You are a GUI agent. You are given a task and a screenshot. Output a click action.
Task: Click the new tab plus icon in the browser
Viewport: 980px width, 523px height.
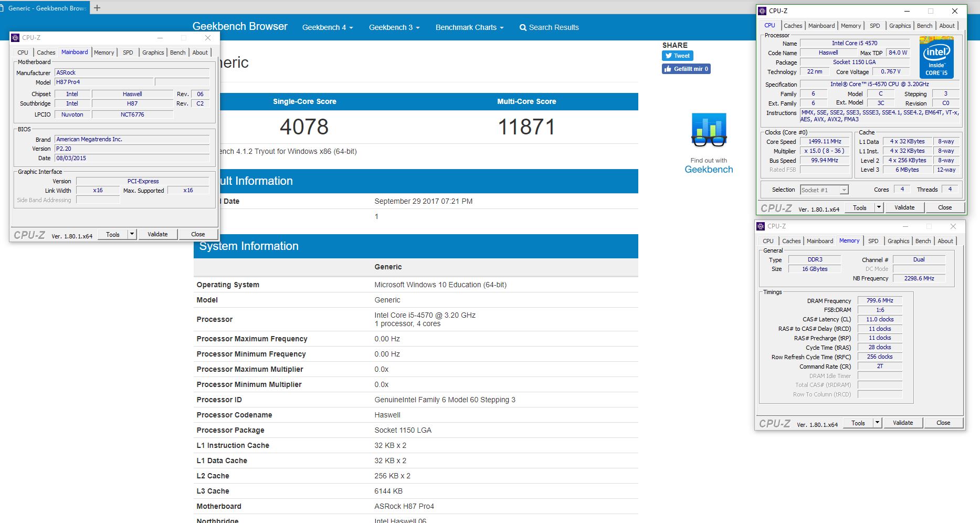click(x=97, y=8)
